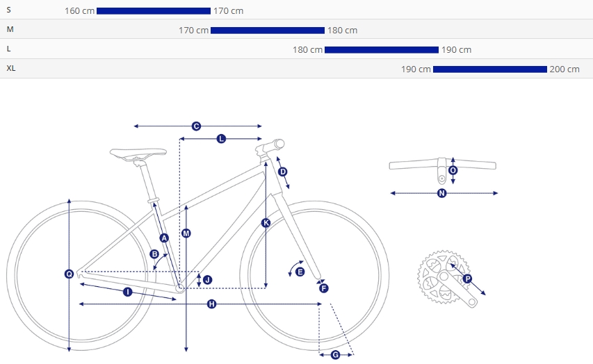Viewport: 593px width, 364px height.
Task: Select the K stack marker
Action: [266, 223]
